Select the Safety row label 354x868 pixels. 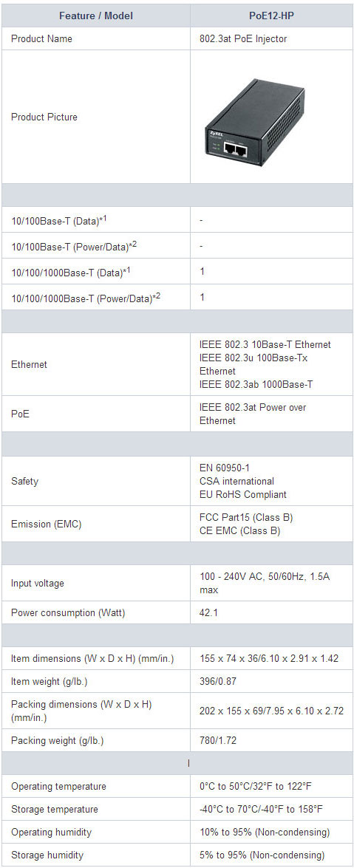tap(25, 481)
